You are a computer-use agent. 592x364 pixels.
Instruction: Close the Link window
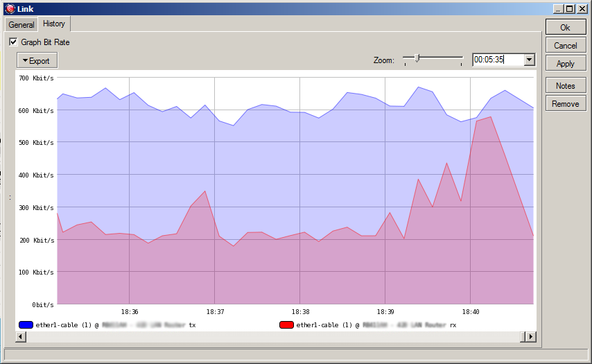(x=582, y=9)
